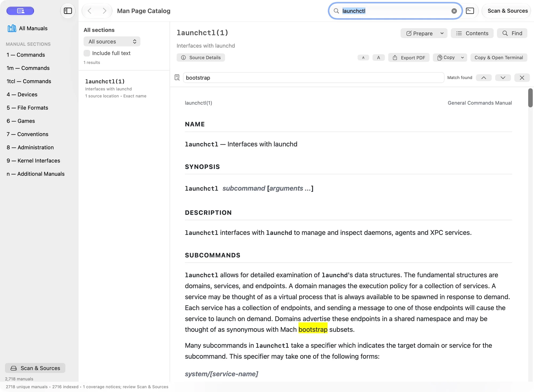Click the Find button
Image resolution: width=534 pixels, height=392 pixels.
click(x=512, y=33)
